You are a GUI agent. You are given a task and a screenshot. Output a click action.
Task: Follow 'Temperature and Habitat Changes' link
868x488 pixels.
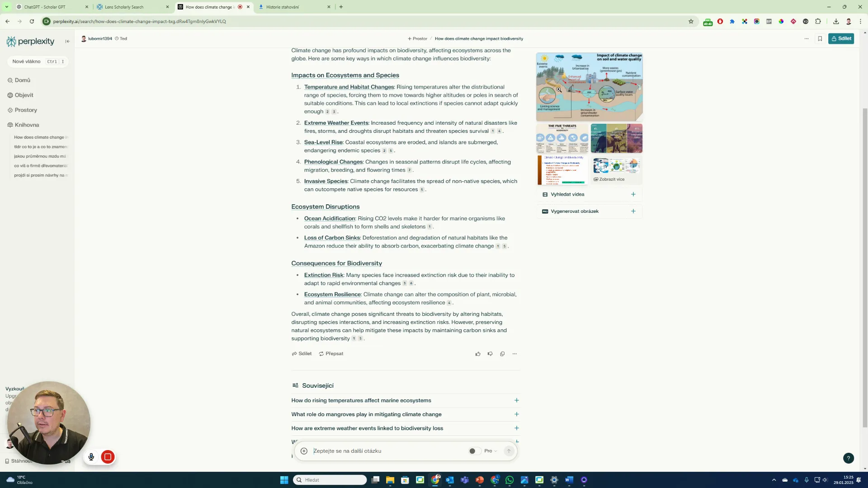coord(349,87)
